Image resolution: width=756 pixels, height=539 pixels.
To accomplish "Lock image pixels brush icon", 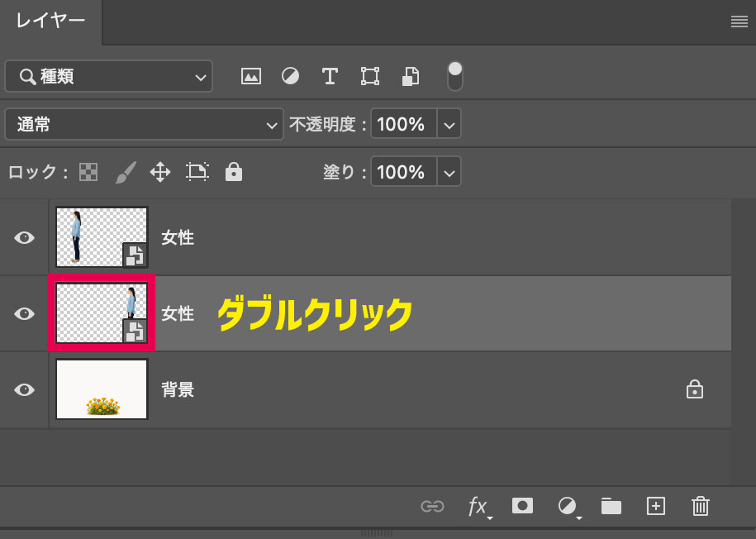I will coord(126,172).
